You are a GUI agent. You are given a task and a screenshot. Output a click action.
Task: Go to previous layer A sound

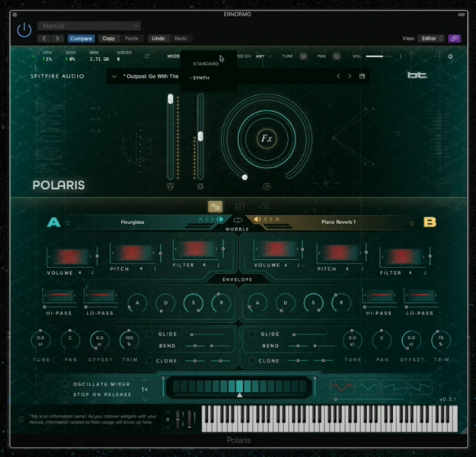click(206, 219)
